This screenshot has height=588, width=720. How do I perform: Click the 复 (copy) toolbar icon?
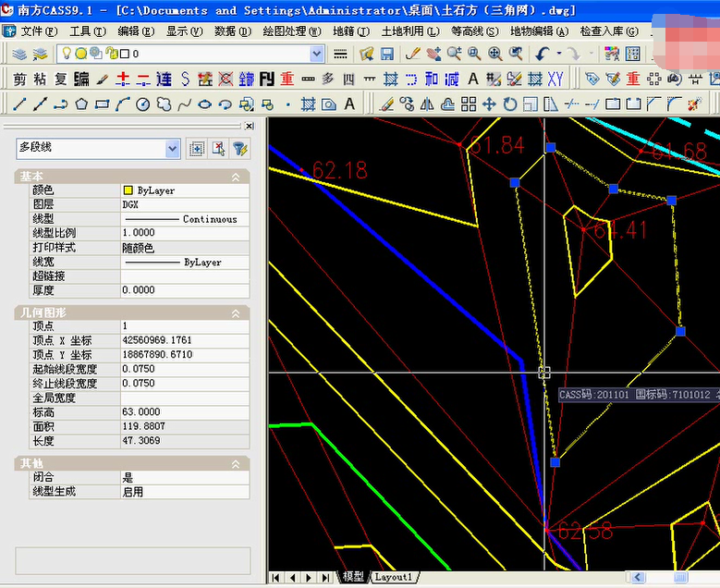pyautogui.click(x=61, y=79)
